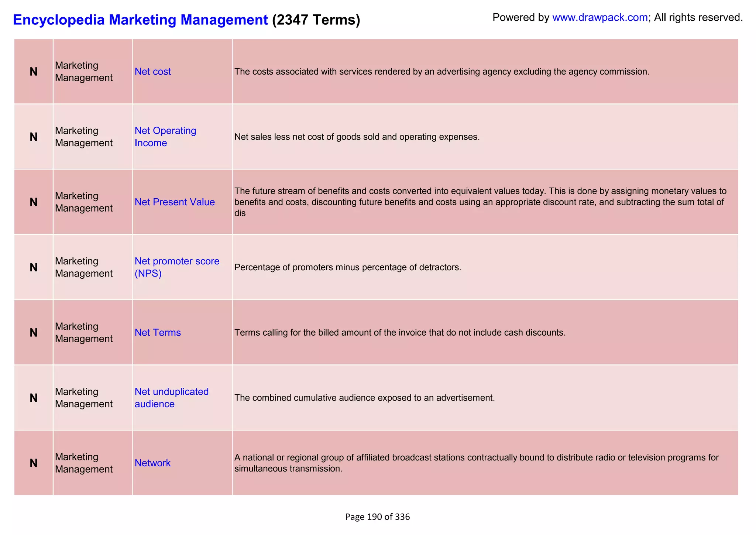The width and height of the screenshot is (756, 535).
Task: Click the '(2347 Terms)' heading text
Action: coord(316,20)
